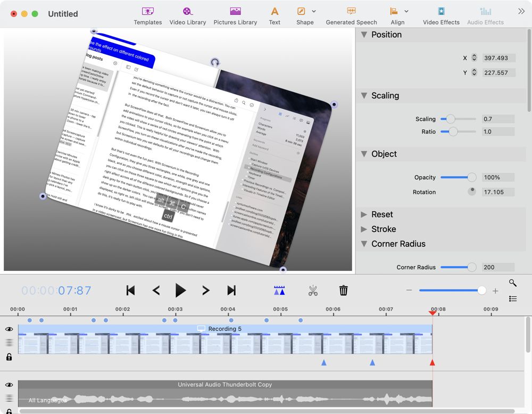The image size is (532, 414).
Task: Open the Templates tool
Action: click(x=147, y=15)
